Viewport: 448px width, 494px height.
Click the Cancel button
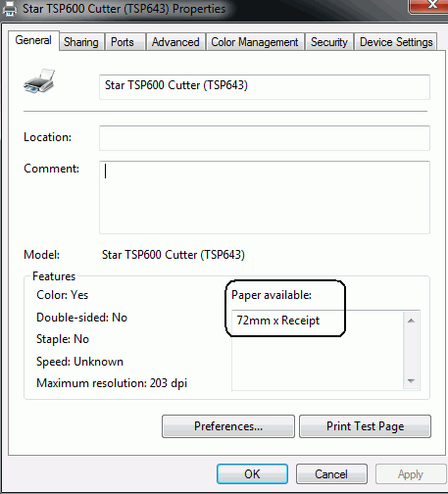(x=331, y=474)
